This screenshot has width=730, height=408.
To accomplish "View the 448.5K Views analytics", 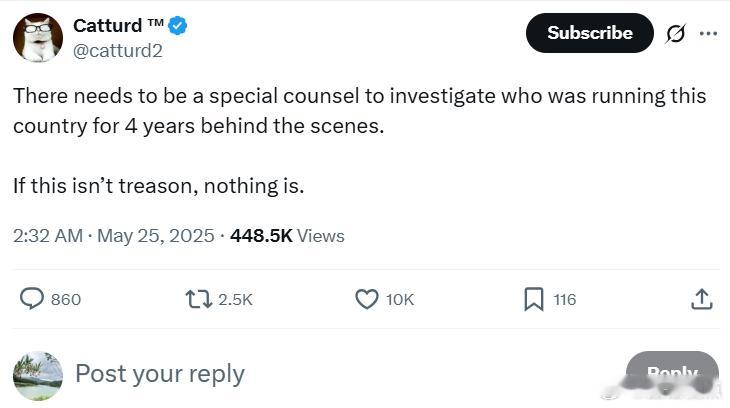I will tap(287, 236).
